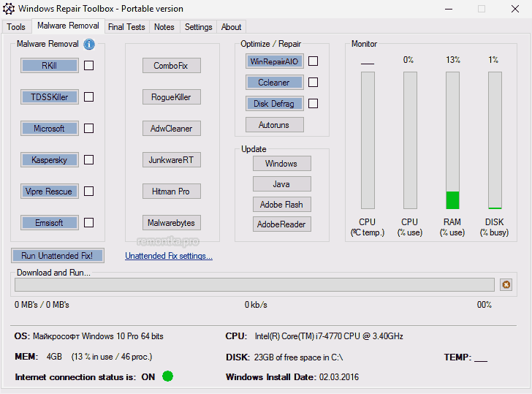532x394 pixels.
Task: Open Autoruns
Action: click(275, 124)
